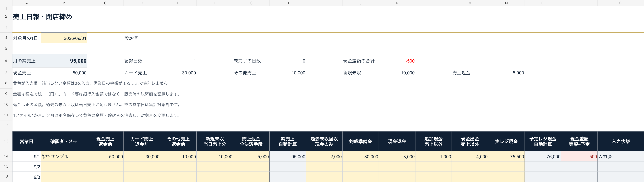The height and width of the screenshot is (182, 644).
Task: Click the 設定済 status text
Action: [x=131, y=38]
